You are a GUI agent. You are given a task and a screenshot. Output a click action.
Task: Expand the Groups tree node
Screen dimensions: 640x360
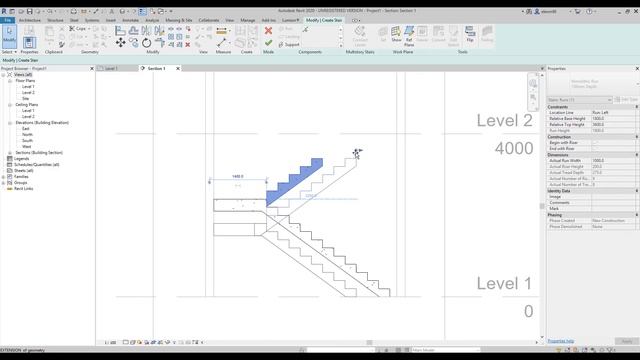[3, 183]
